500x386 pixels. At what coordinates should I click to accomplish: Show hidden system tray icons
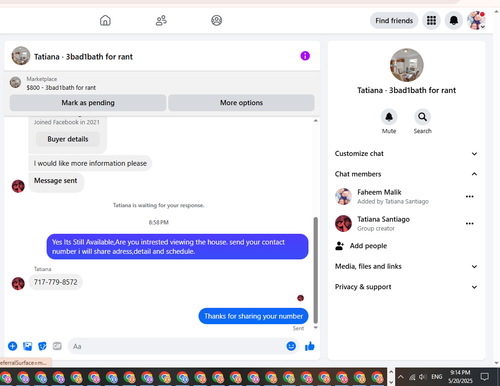(x=401, y=377)
